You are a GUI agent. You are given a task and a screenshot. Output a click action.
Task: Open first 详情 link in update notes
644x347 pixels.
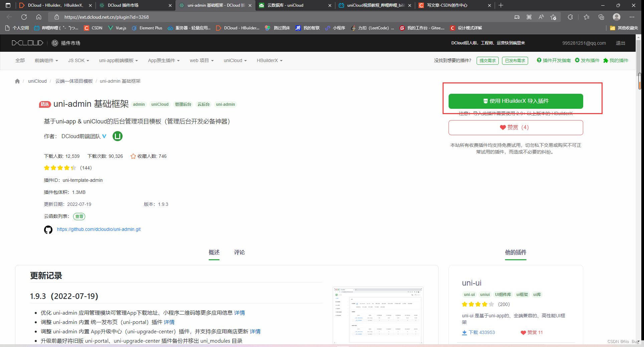[239, 313]
